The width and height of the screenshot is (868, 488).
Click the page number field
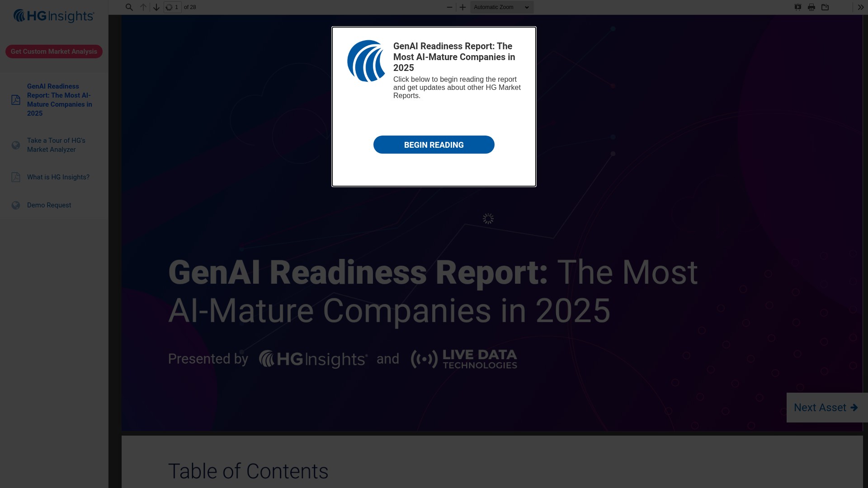(173, 7)
